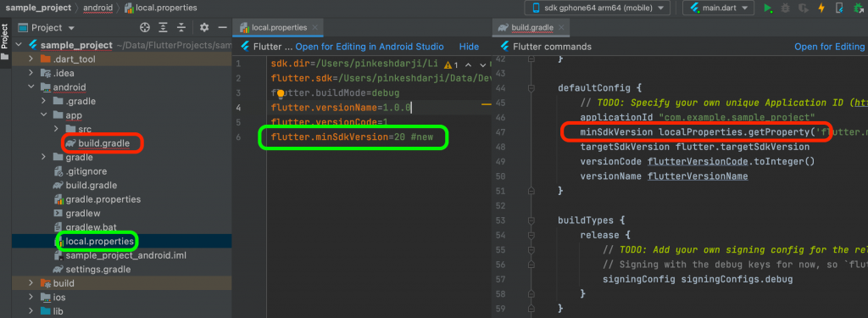
Task: Expand the .dart_tool folder
Action: [31, 59]
